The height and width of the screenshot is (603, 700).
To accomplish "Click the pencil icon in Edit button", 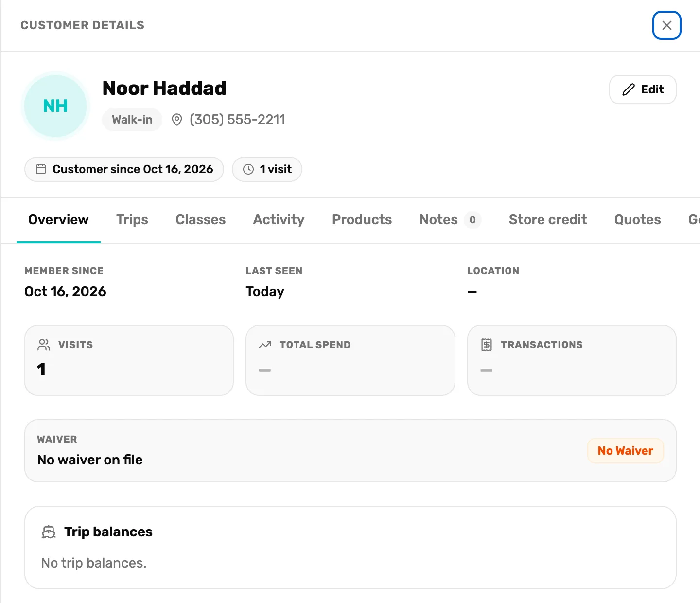I will click(x=629, y=89).
